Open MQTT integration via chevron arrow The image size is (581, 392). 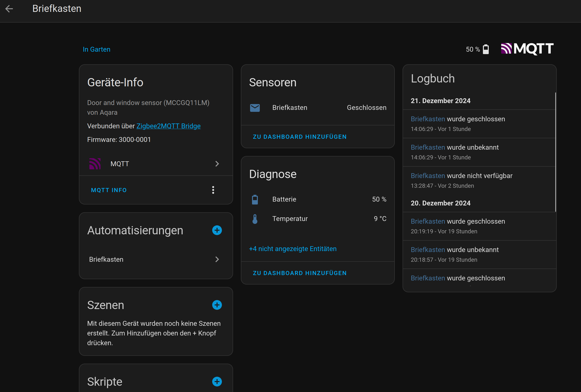click(x=217, y=164)
